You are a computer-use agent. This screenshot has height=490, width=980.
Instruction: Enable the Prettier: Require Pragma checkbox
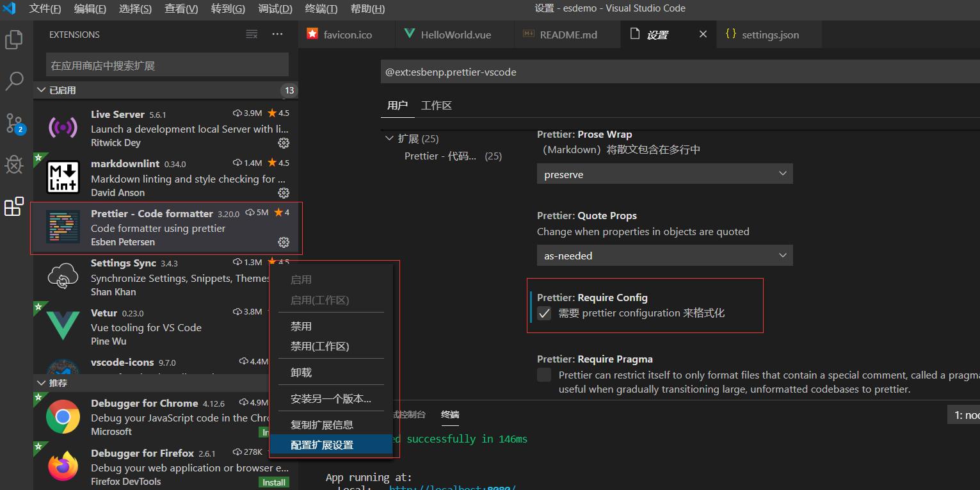pyautogui.click(x=544, y=375)
